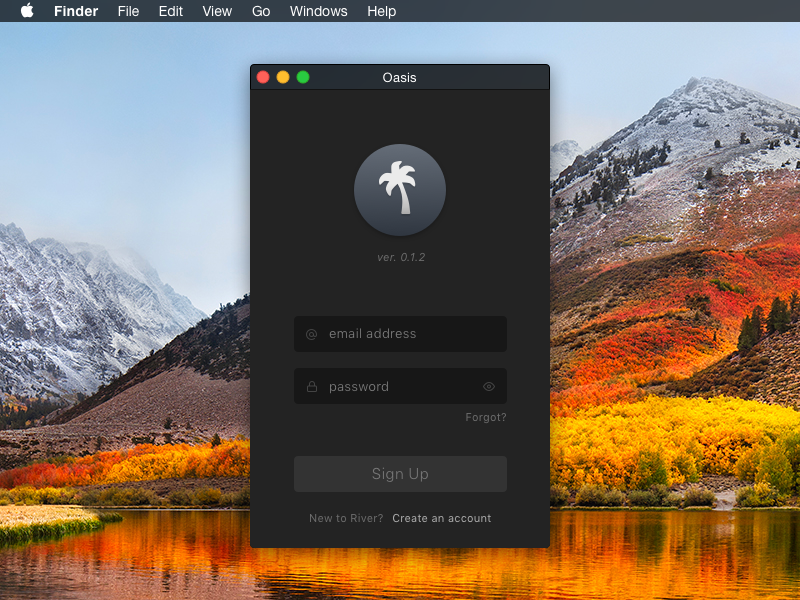Toggle password visibility with the eye icon
Screen dimensions: 800x600
coord(489,387)
